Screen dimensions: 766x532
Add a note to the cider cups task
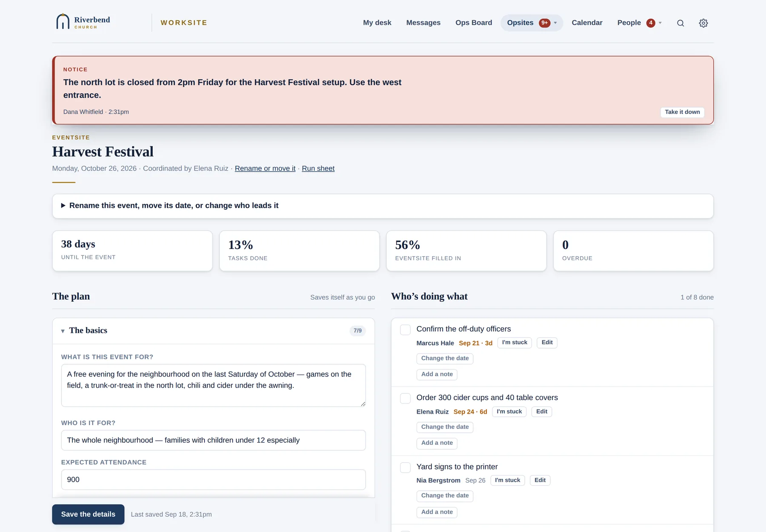point(437,443)
